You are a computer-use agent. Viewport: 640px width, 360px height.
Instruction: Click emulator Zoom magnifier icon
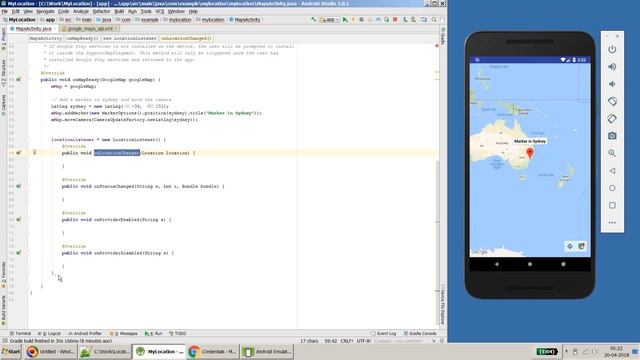(612, 153)
